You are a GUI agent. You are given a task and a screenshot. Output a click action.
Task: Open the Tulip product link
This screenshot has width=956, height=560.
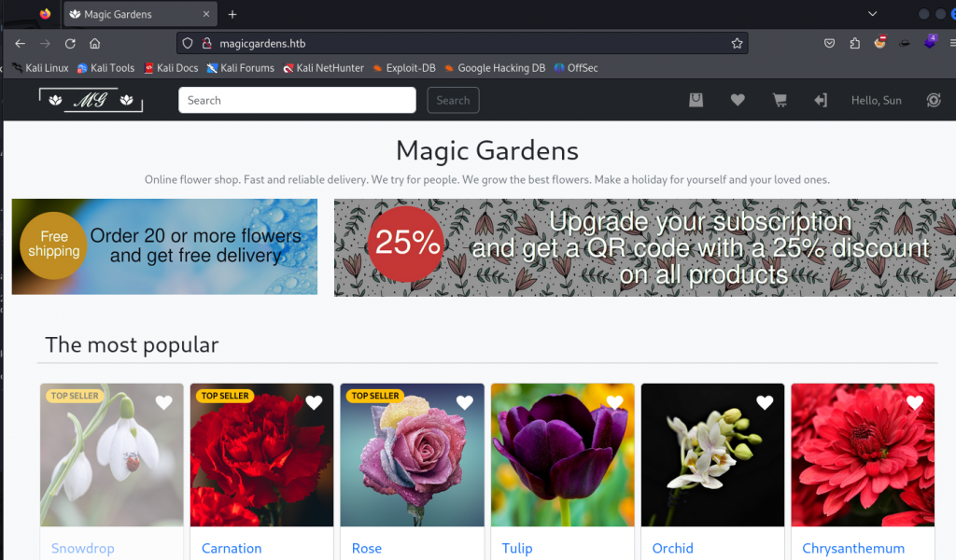(517, 548)
